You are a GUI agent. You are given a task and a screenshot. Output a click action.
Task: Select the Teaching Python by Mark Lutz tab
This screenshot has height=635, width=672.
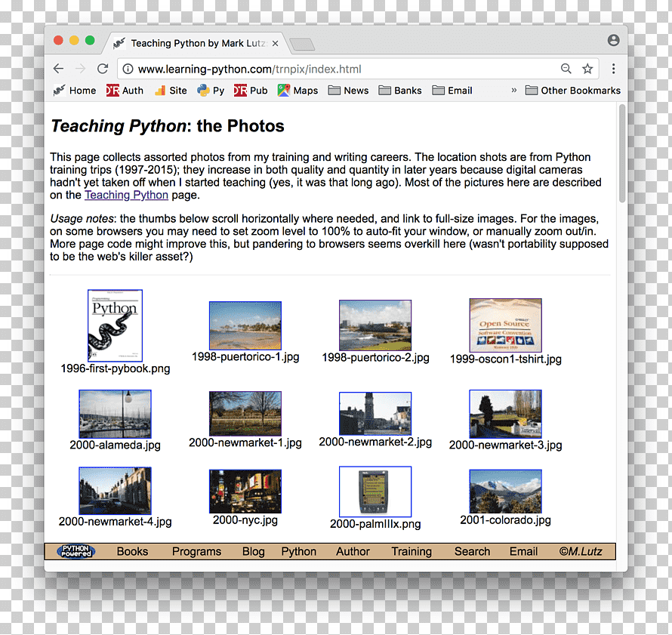click(197, 43)
